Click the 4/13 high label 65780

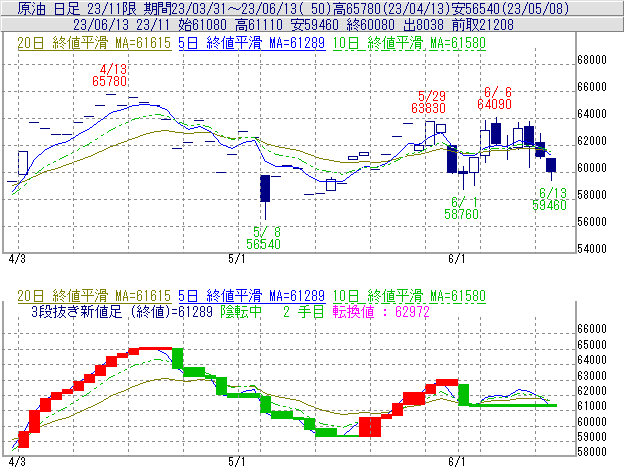point(109,79)
